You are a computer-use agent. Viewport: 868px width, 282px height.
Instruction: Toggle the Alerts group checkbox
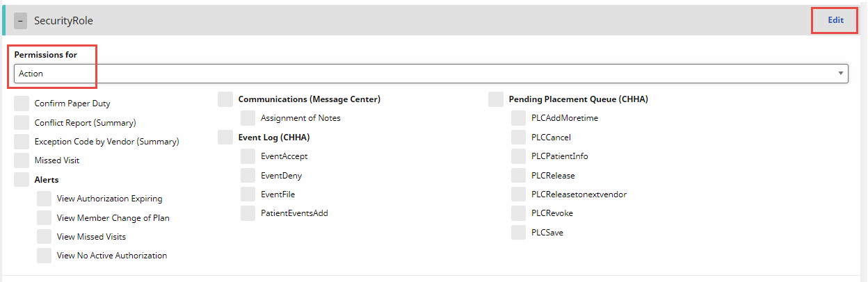[x=22, y=180]
